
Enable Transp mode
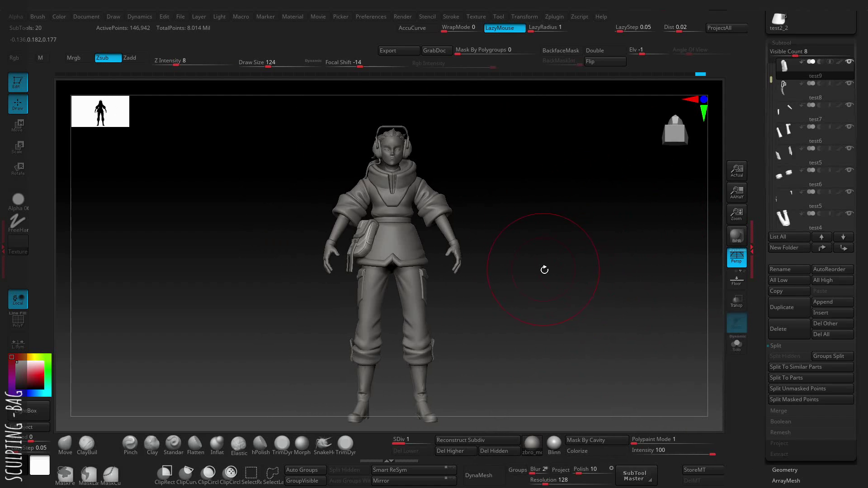(x=736, y=300)
